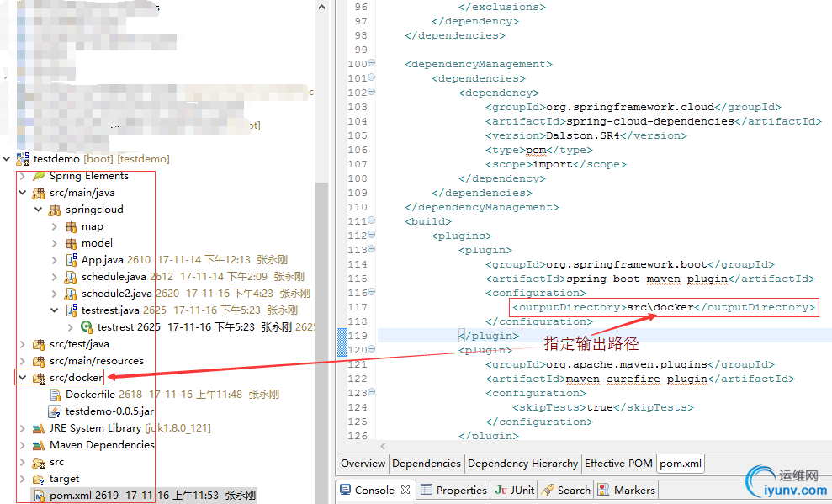
Task: Expand the Spring Elements node
Action: tap(22, 176)
